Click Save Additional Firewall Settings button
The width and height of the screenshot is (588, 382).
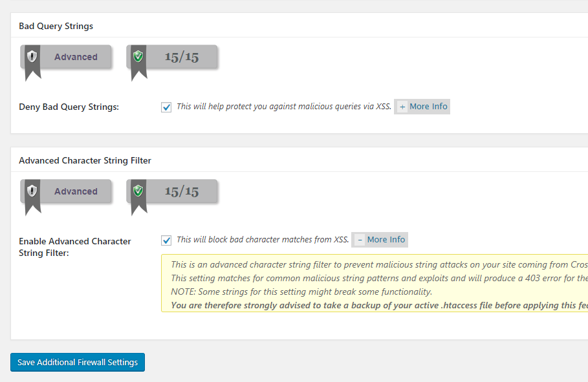(x=78, y=362)
